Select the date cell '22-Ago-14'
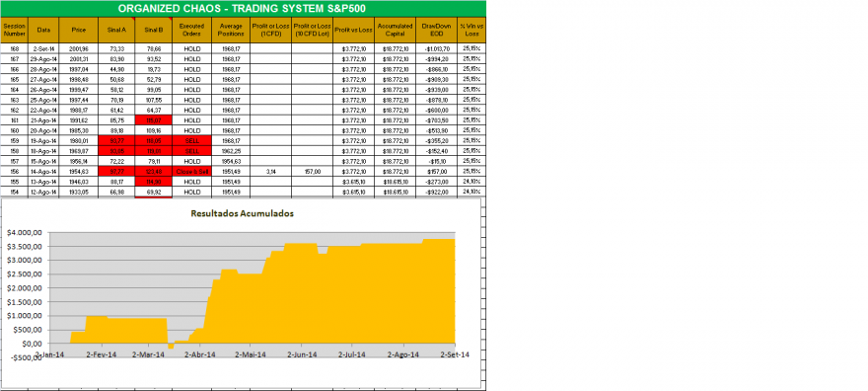This screenshot has width=868, height=391. click(43, 111)
